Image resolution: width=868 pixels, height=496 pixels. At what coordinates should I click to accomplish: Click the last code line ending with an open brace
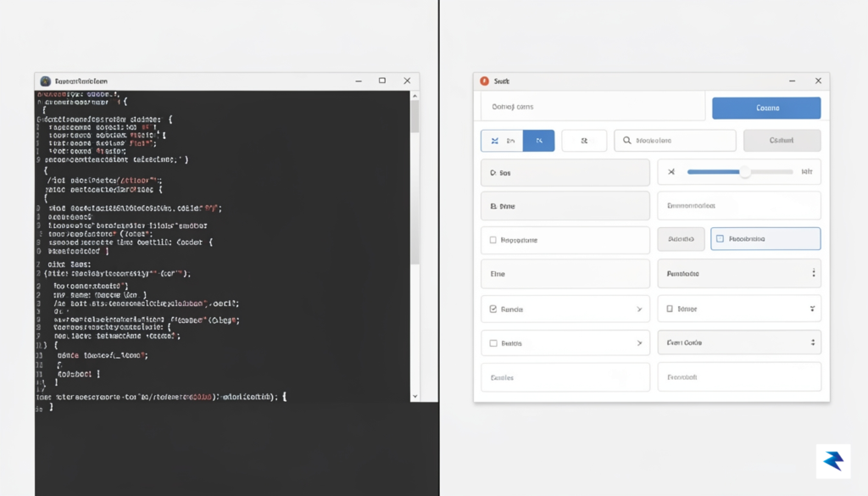[x=161, y=397]
